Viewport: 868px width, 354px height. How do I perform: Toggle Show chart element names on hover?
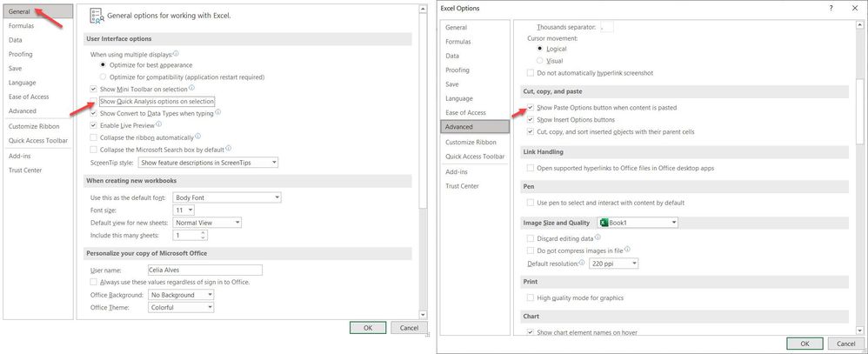click(x=531, y=332)
